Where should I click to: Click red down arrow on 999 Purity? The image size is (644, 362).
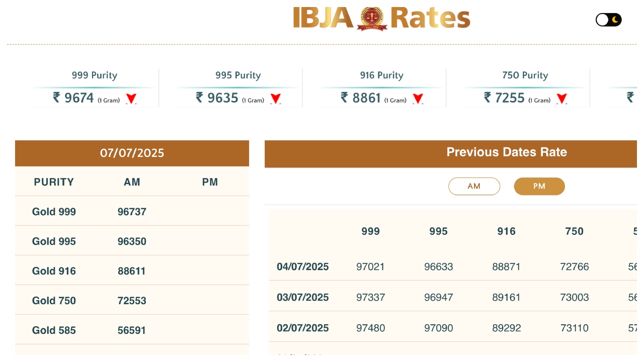[x=131, y=99]
